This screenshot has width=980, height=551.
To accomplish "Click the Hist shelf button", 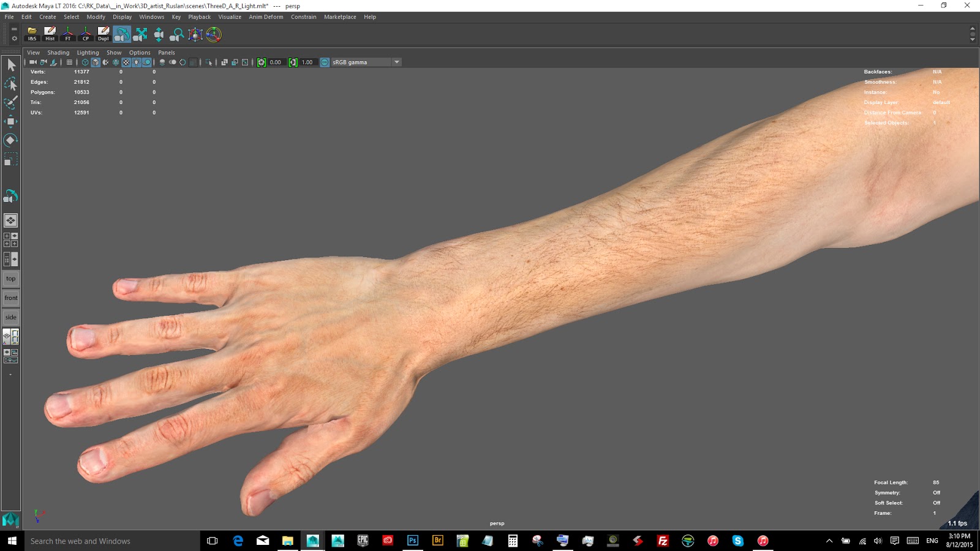I will (50, 34).
